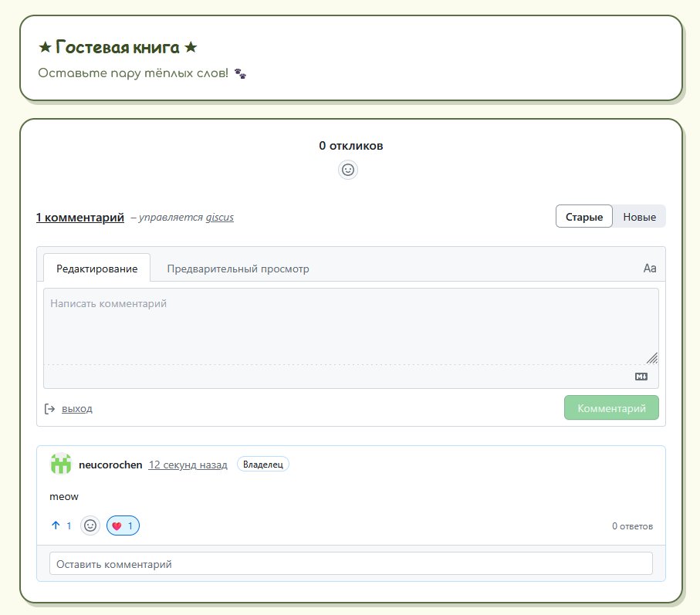Click the выход sign out link
700x615 pixels.
point(76,409)
